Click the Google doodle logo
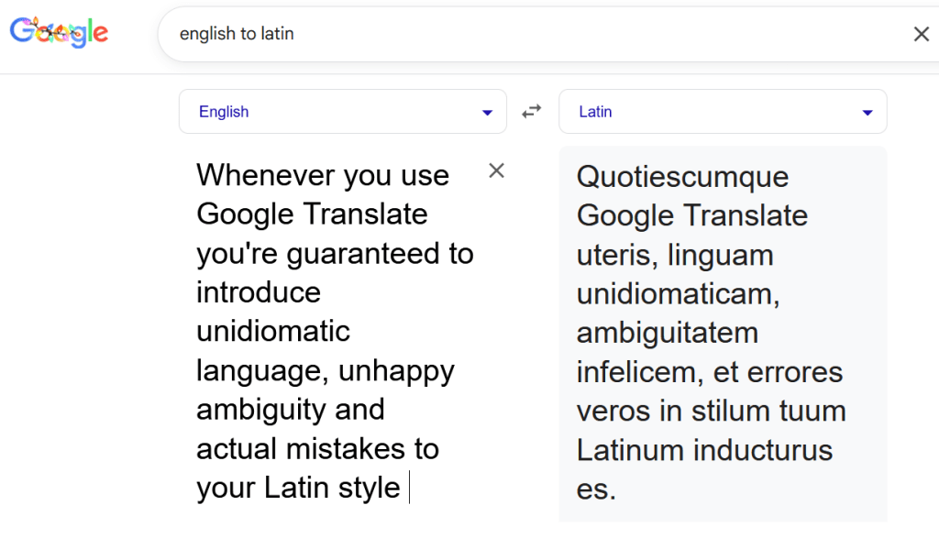939x560 pixels. pos(59,33)
